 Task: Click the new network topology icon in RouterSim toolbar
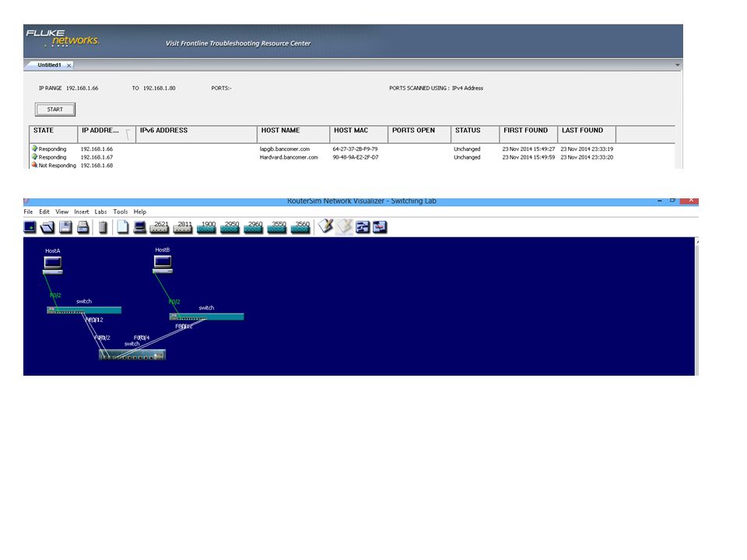point(30,227)
